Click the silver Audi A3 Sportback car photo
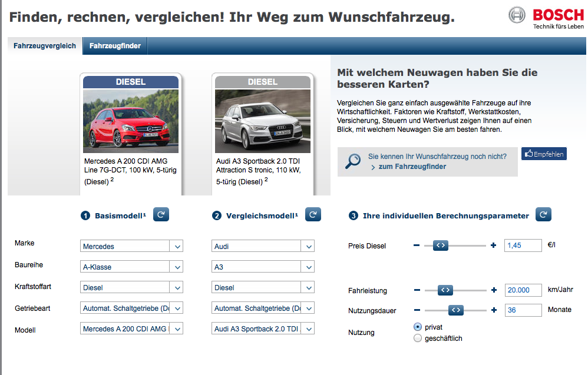 click(x=263, y=121)
